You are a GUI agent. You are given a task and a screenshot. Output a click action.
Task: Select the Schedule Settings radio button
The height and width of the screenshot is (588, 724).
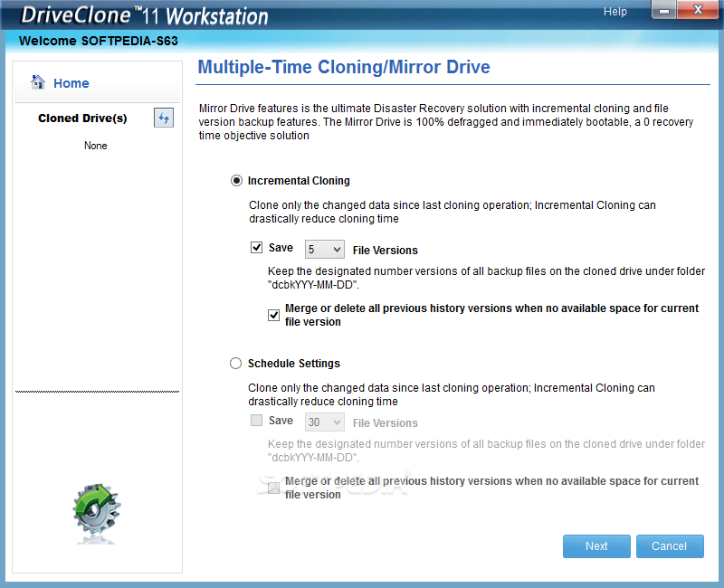pyautogui.click(x=236, y=364)
